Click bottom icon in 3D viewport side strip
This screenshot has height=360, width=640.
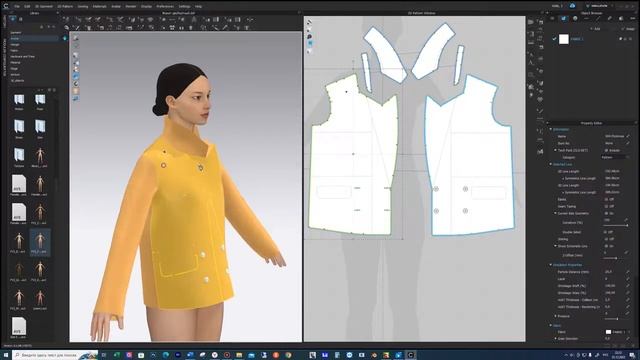pyautogui.click(x=76, y=99)
